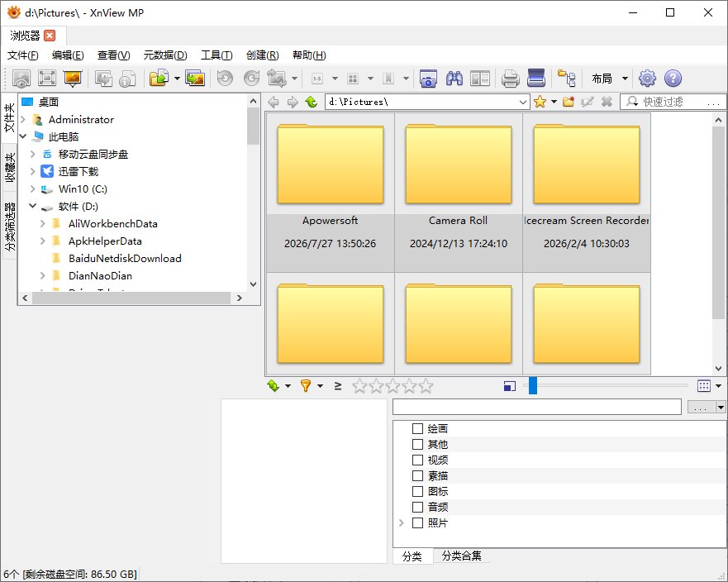Click the binoculars Search icon
The height and width of the screenshot is (582, 728).
coord(454,78)
